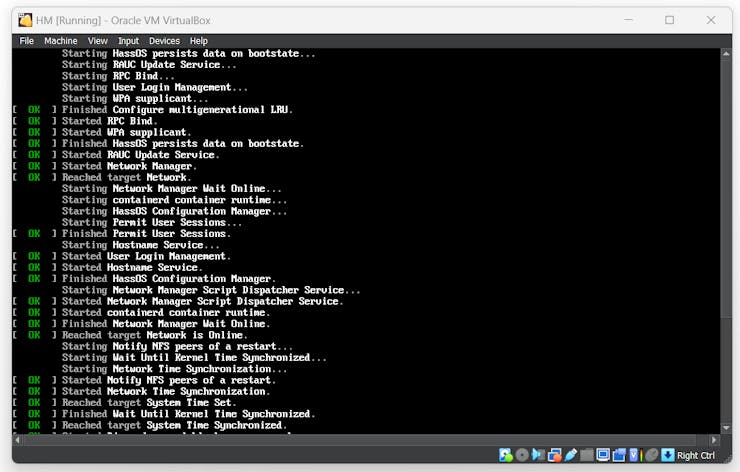Click the horizontal scrollbar right arrow
The height and width of the screenshot is (472, 740).
pyautogui.click(x=714, y=440)
